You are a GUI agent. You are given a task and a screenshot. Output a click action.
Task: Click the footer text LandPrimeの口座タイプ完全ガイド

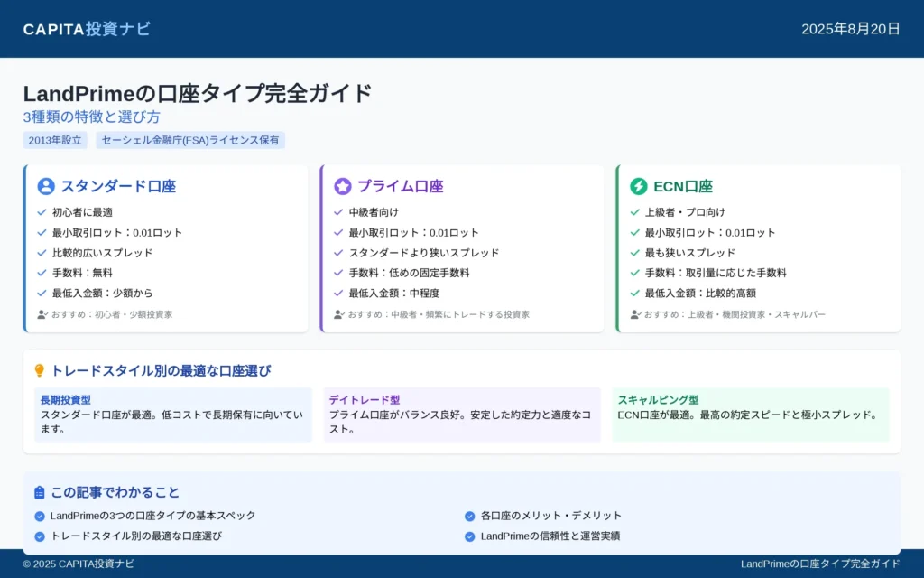coord(820,564)
